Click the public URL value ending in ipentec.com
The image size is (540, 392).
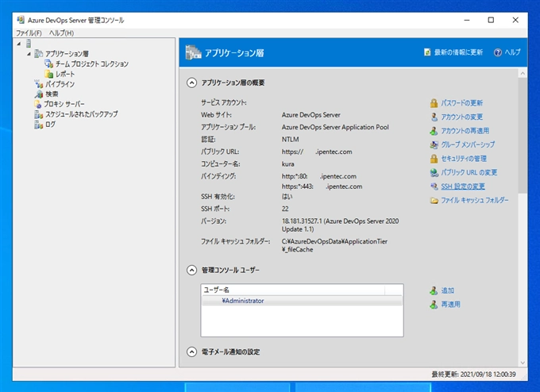tap(317, 152)
